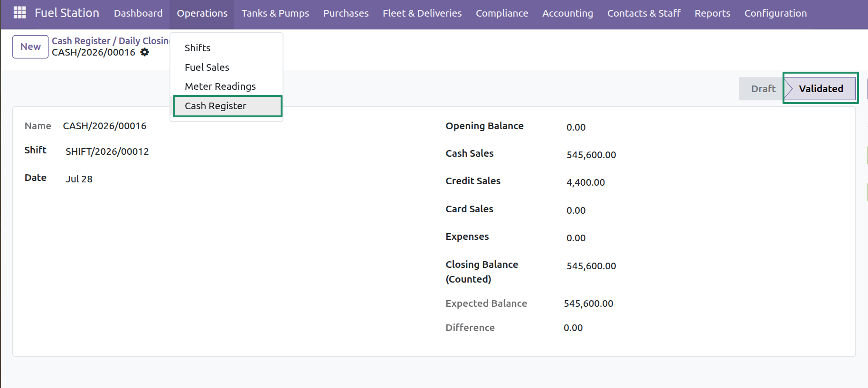The width and height of the screenshot is (868, 388).
Task: Open the apps grid home icon
Action: point(19,13)
